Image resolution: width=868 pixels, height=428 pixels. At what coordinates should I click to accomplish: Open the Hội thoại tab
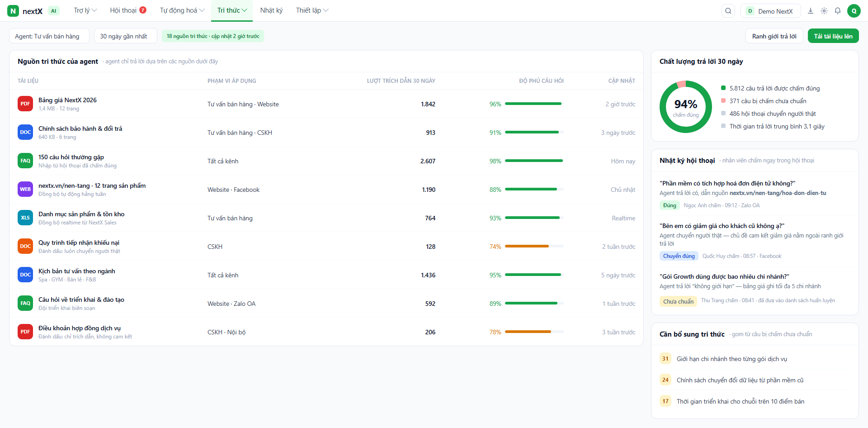click(x=128, y=10)
